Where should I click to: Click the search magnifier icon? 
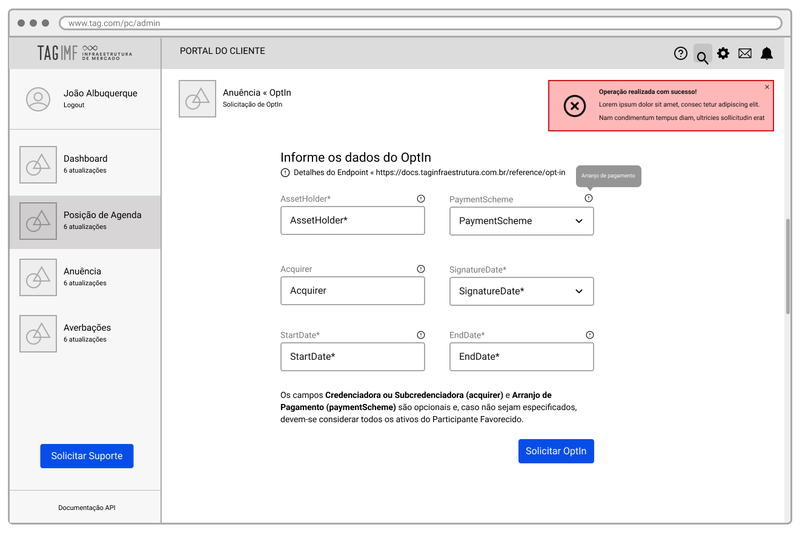(703, 56)
